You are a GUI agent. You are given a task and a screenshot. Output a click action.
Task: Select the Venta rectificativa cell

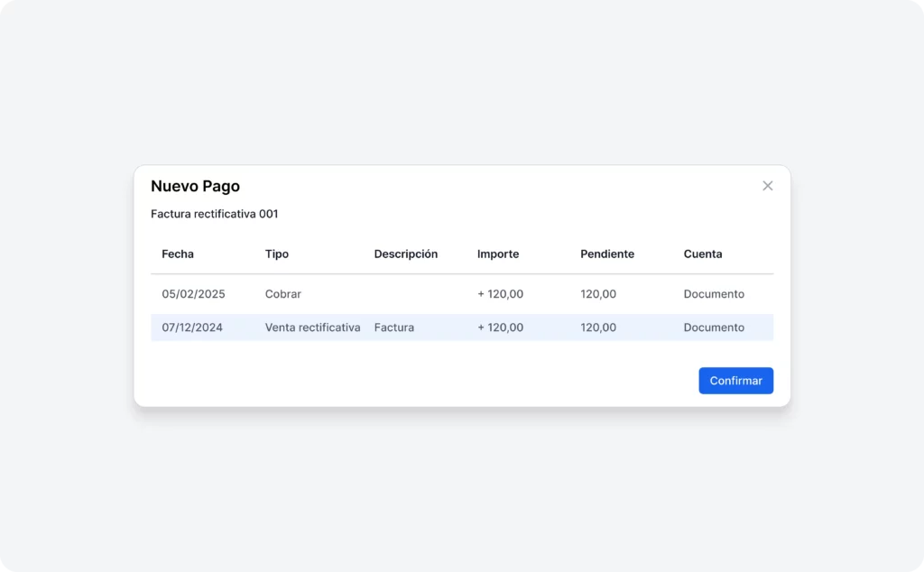pos(312,328)
